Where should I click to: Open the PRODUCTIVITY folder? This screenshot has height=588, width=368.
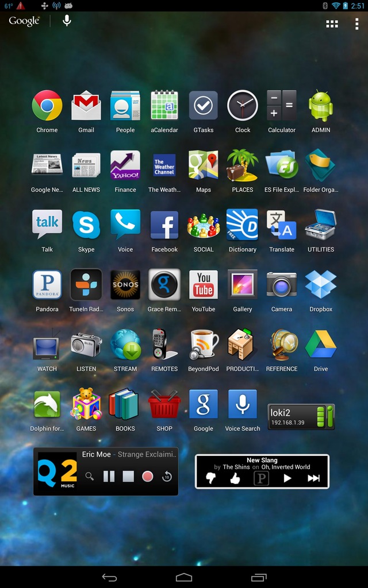[243, 345]
